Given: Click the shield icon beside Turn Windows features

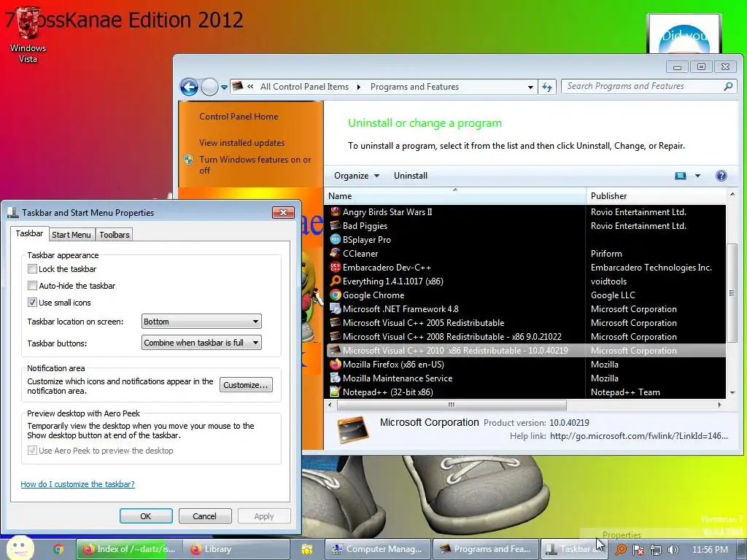Looking at the screenshot, I should pos(188,160).
